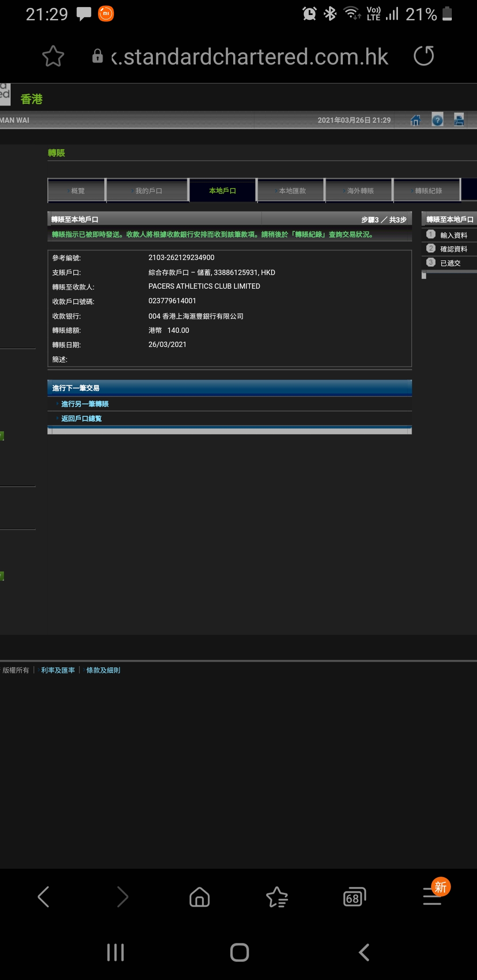Go back using browser back arrow
477x980 pixels.
tap(43, 897)
